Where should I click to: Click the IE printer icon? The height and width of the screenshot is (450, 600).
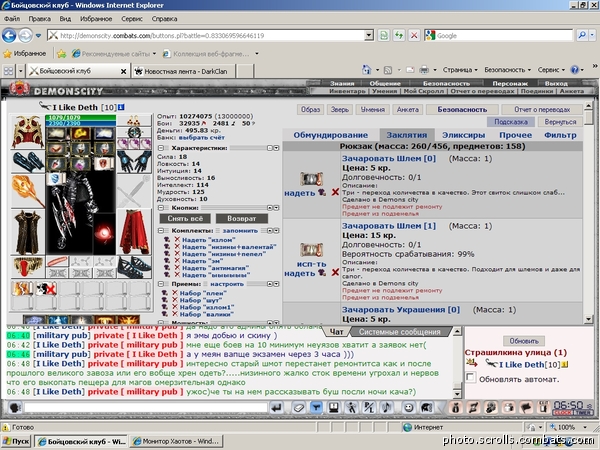(x=424, y=70)
